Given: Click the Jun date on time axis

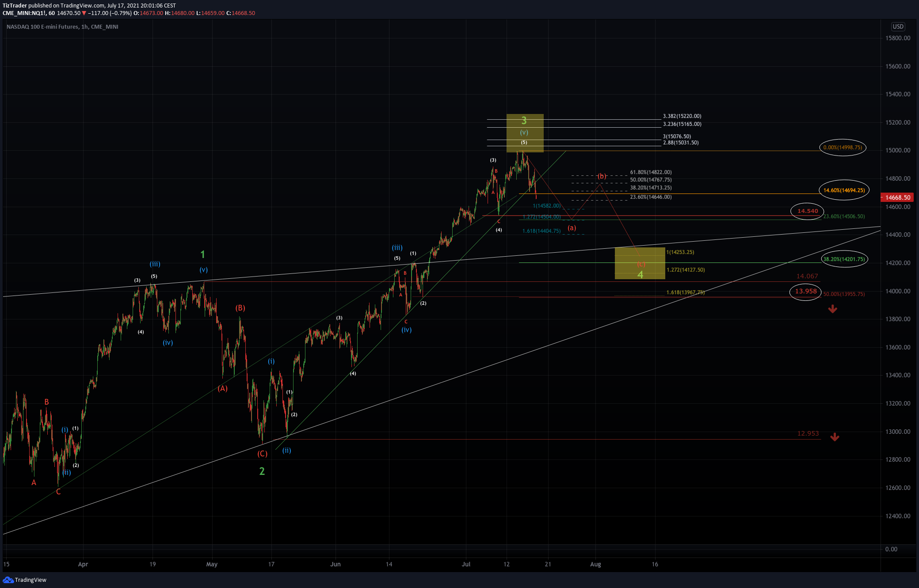Looking at the screenshot, I should click(336, 564).
